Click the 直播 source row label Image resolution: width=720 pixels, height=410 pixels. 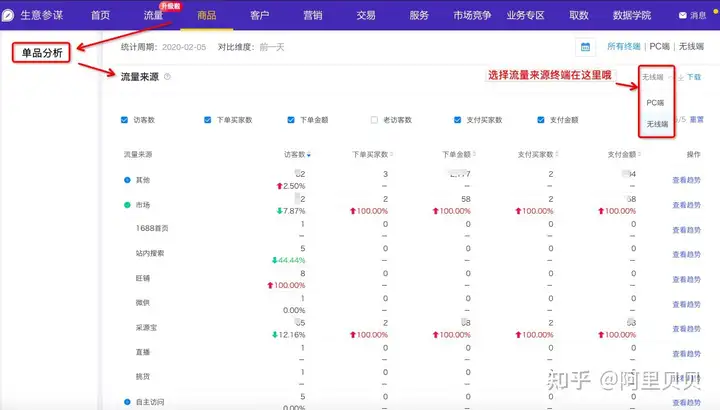[143, 352]
